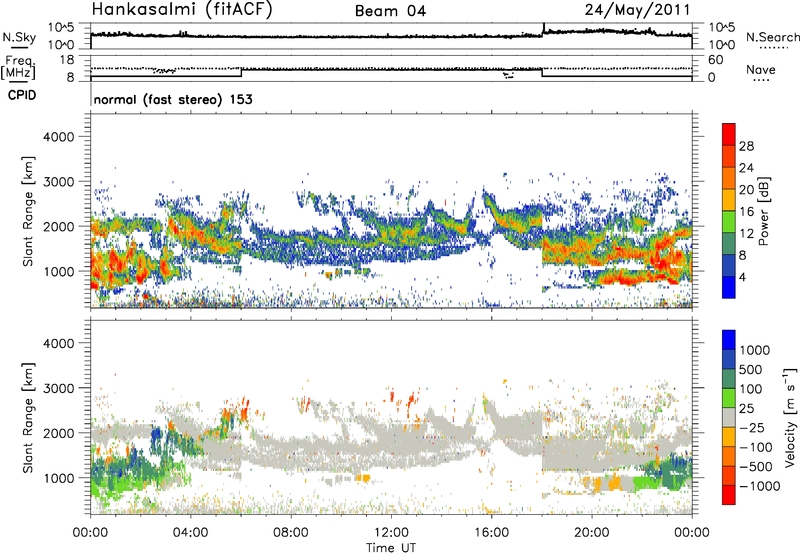Click the "Freq. [MHz]" axis label

click(18, 68)
